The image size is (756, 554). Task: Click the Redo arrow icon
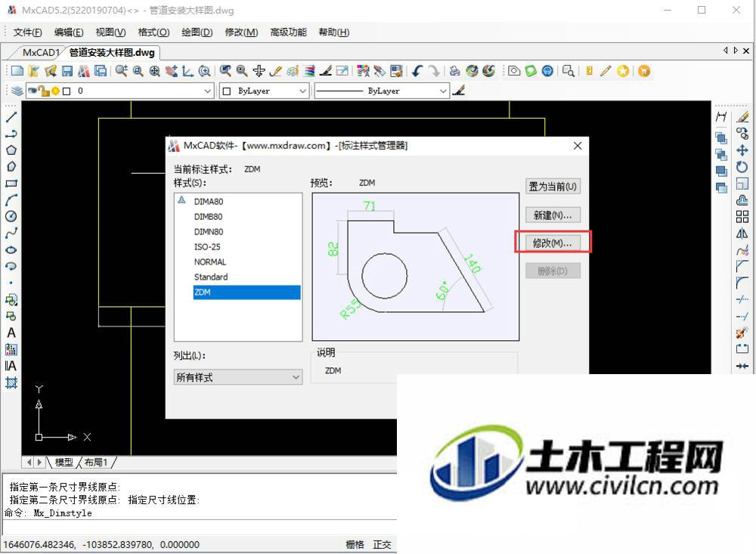(435, 71)
